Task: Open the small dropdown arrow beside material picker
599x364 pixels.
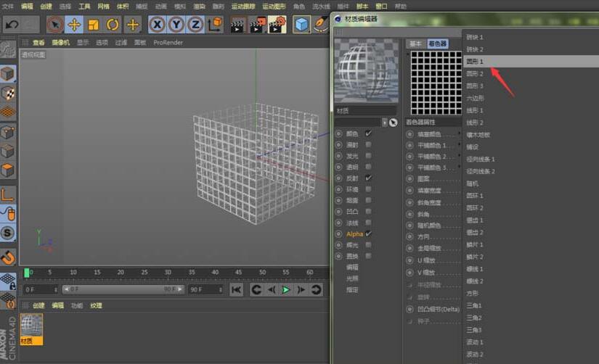Action: coord(384,123)
